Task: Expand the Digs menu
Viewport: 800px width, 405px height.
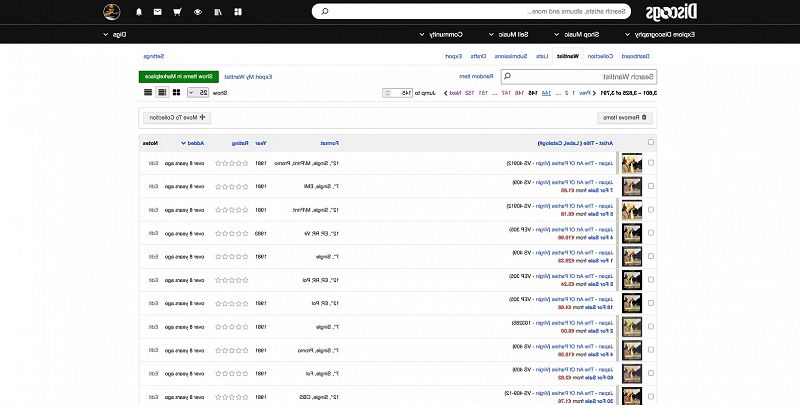Action: tap(115, 35)
